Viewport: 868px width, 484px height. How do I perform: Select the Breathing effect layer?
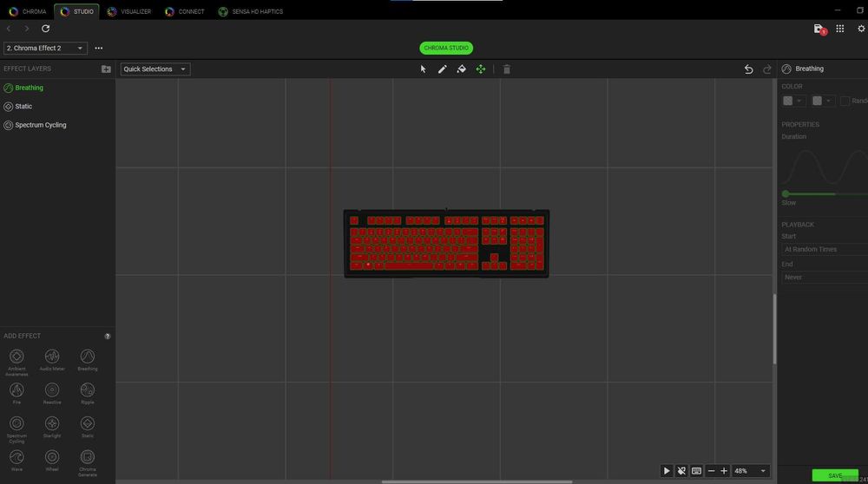point(57,88)
